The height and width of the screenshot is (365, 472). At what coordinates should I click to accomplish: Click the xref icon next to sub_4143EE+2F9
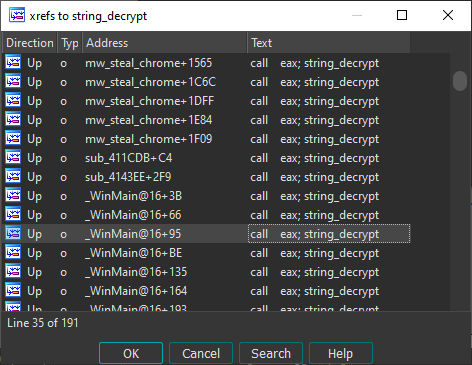[13, 177]
